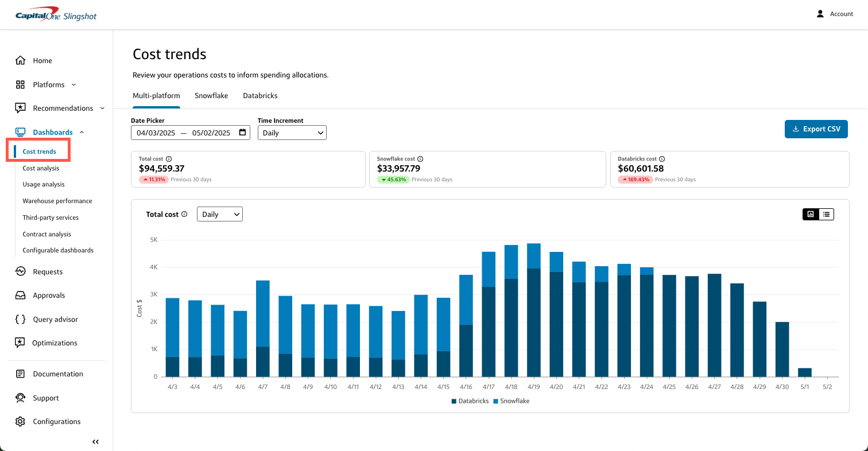Open the Time Increment dropdown
The image size is (868, 451).
(x=292, y=133)
